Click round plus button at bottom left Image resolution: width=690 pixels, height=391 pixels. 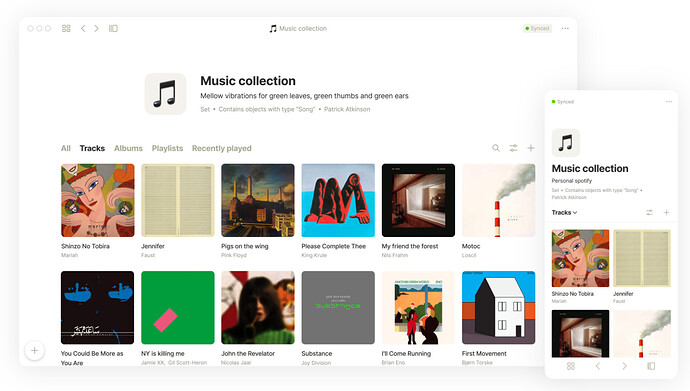coord(34,351)
